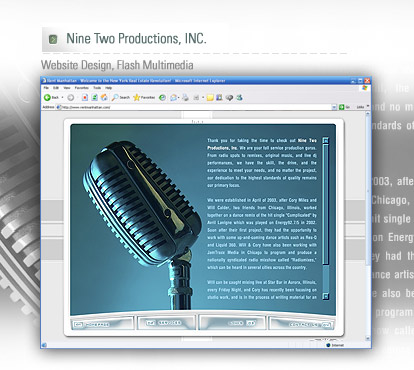Viewport: 414px width, 370px height.
Task: Click the text panel's scroll down arrow
Action: click(x=326, y=296)
